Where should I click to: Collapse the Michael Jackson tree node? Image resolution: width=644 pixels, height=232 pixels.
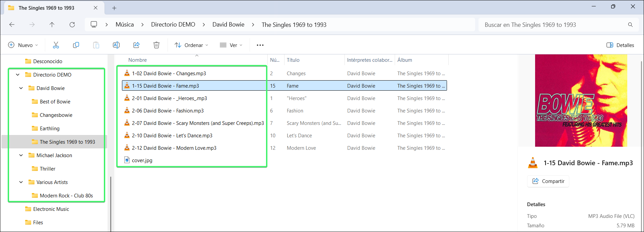(21, 155)
